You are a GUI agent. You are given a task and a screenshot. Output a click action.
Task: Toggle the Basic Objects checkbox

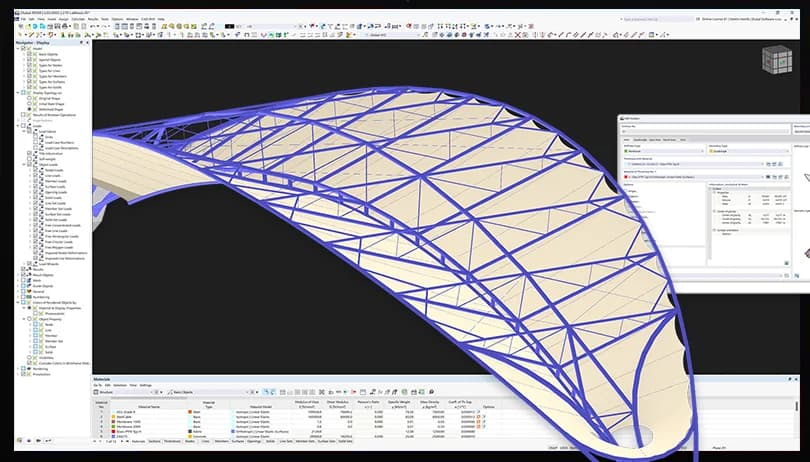(x=29, y=54)
